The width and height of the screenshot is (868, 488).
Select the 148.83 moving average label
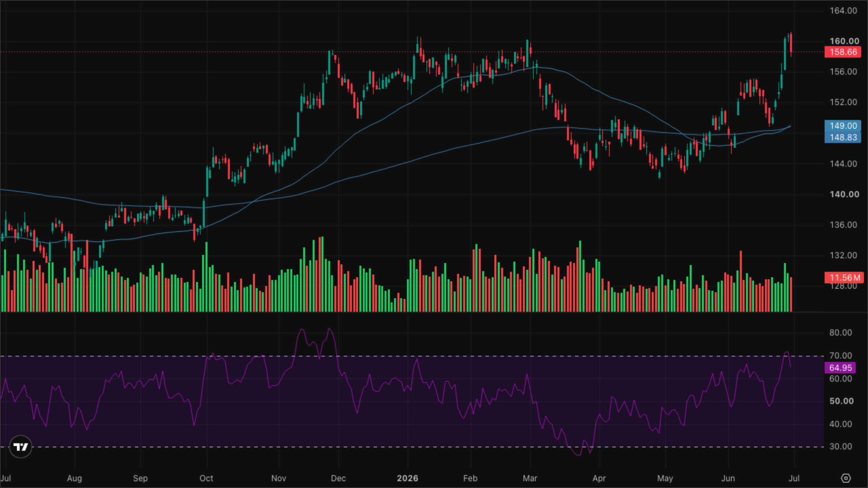coord(843,137)
